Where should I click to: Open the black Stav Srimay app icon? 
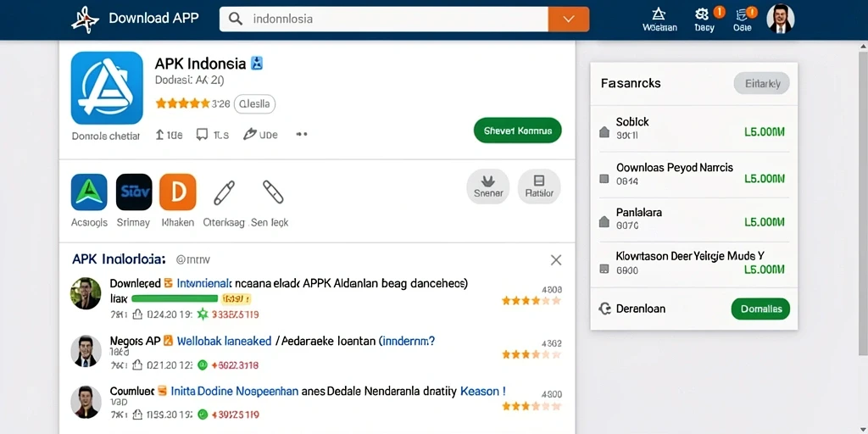pos(134,192)
